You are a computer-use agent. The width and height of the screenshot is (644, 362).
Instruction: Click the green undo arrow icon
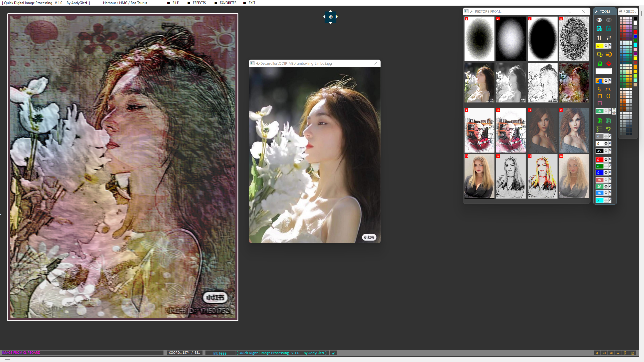click(608, 129)
